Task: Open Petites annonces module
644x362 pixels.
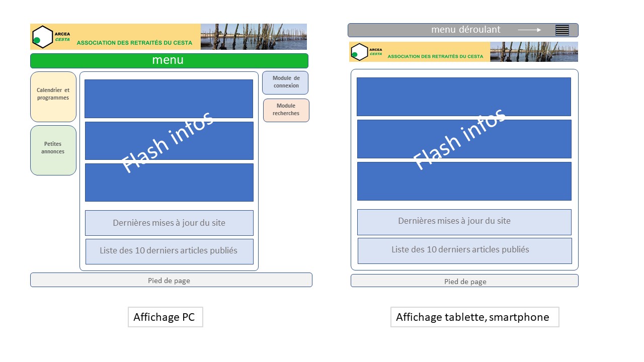Action: [53, 150]
